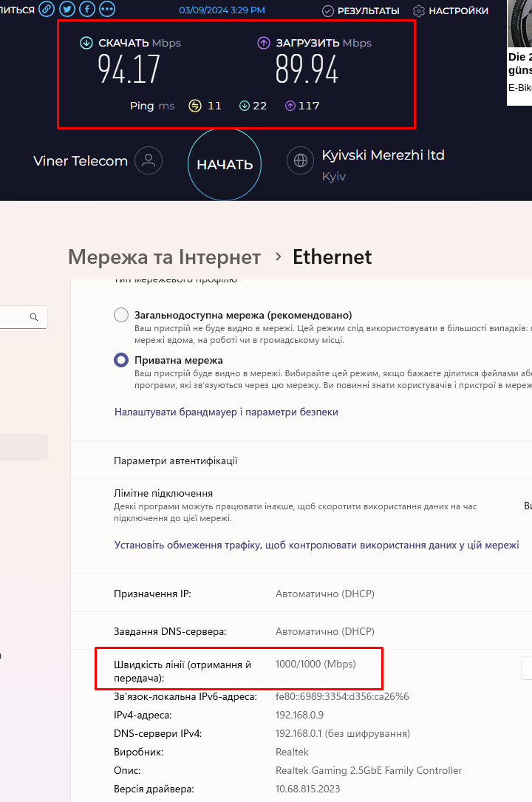The height and width of the screenshot is (802, 532).
Task: Share the result via the Twitter icon
Action: (x=67, y=9)
